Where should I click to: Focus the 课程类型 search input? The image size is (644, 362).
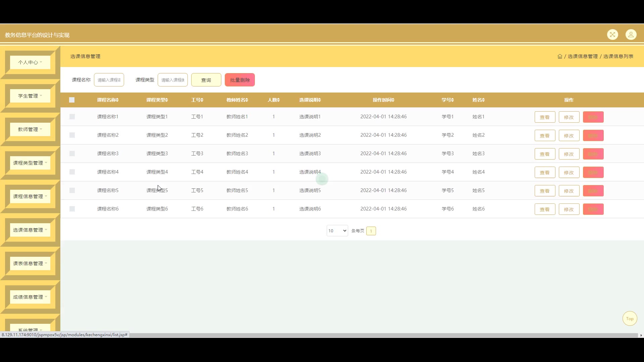(x=173, y=80)
